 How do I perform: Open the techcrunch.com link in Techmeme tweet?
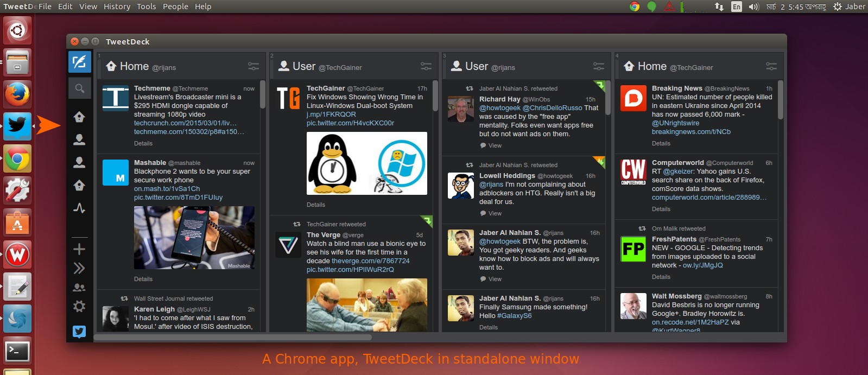pyautogui.click(x=185, y=123)
